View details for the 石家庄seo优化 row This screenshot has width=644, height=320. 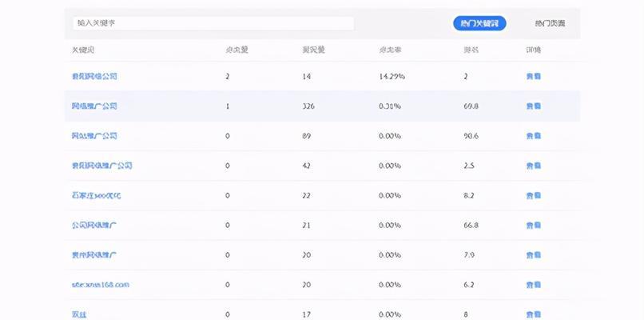pyautogui.click(x=533, y=195)
